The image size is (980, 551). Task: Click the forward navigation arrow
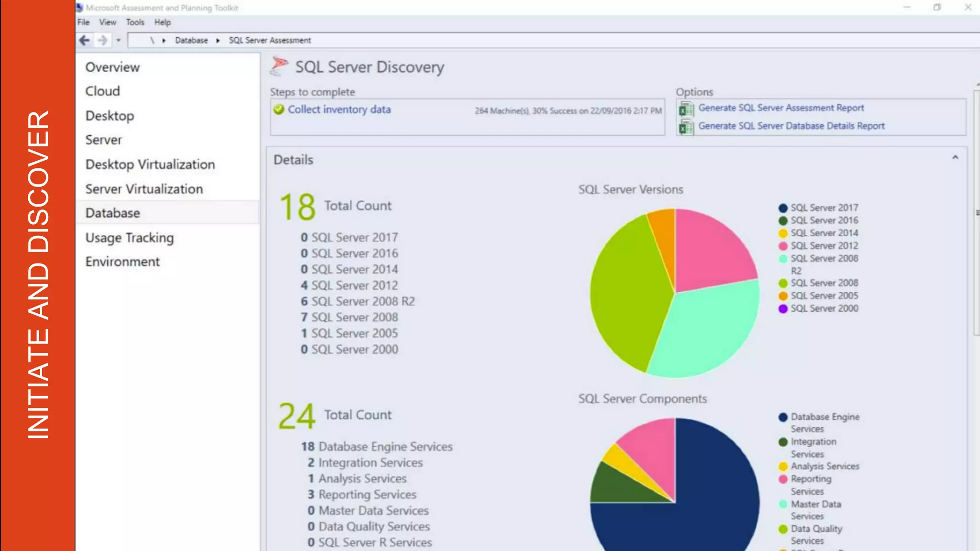click(x=102, y=41)
